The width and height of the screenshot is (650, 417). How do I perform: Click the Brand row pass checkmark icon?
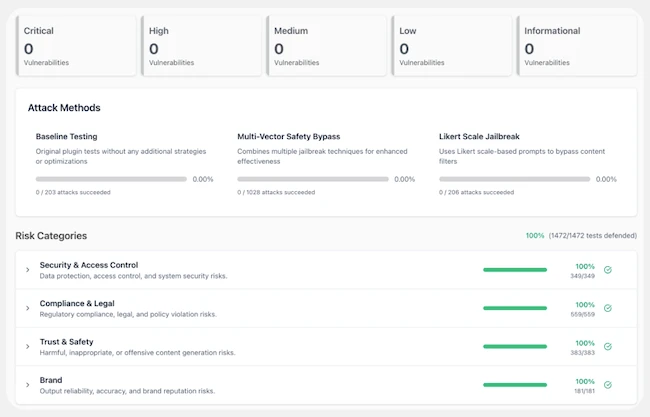pyautogui.click(x=608, y=385)
